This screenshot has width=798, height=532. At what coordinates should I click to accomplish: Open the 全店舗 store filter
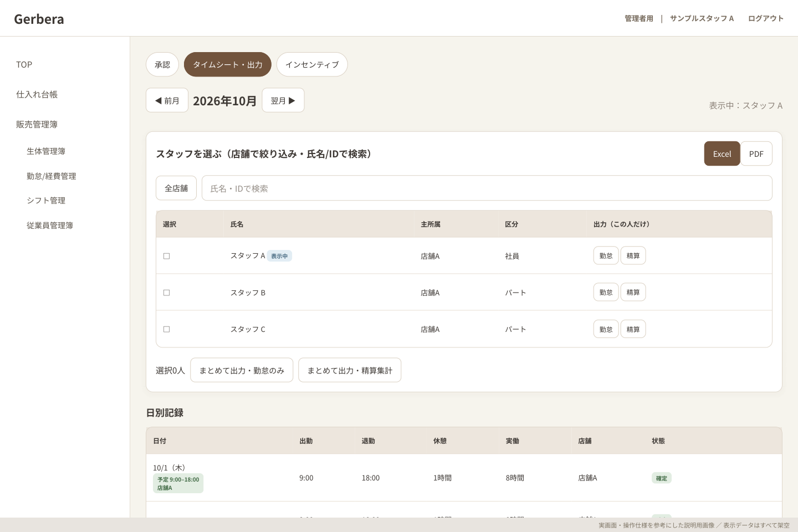coord(176,188)
